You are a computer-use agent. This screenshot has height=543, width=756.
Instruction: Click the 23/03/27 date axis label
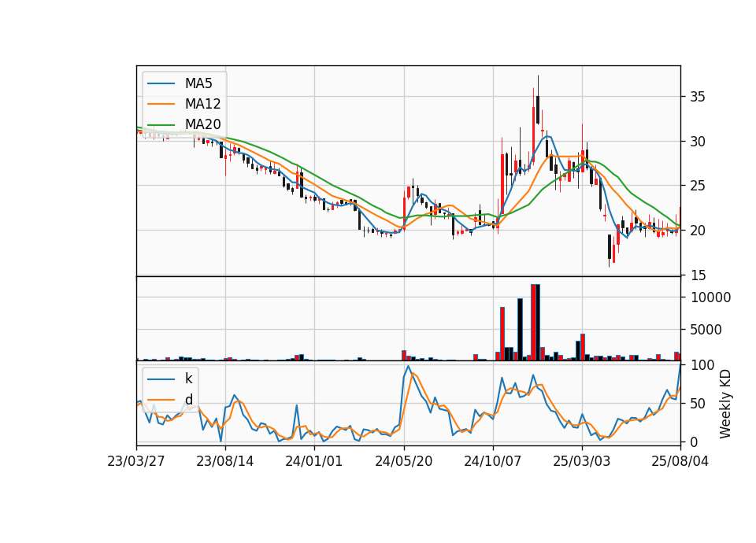(x=136, y=461)
